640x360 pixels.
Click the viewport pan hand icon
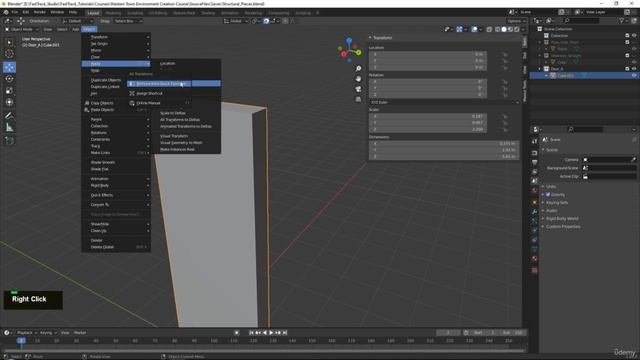[358, 79]
